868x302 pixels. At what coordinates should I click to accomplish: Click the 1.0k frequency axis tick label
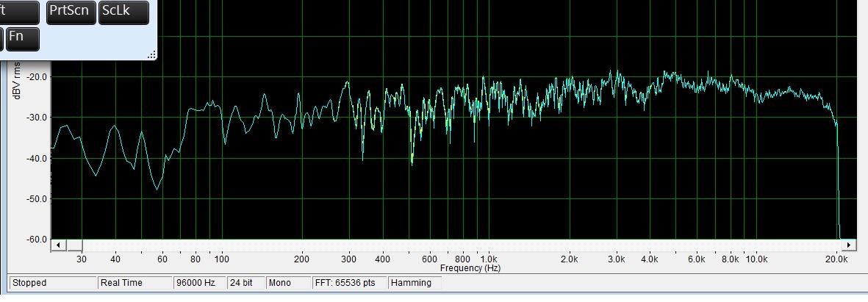tap(487, 259)
